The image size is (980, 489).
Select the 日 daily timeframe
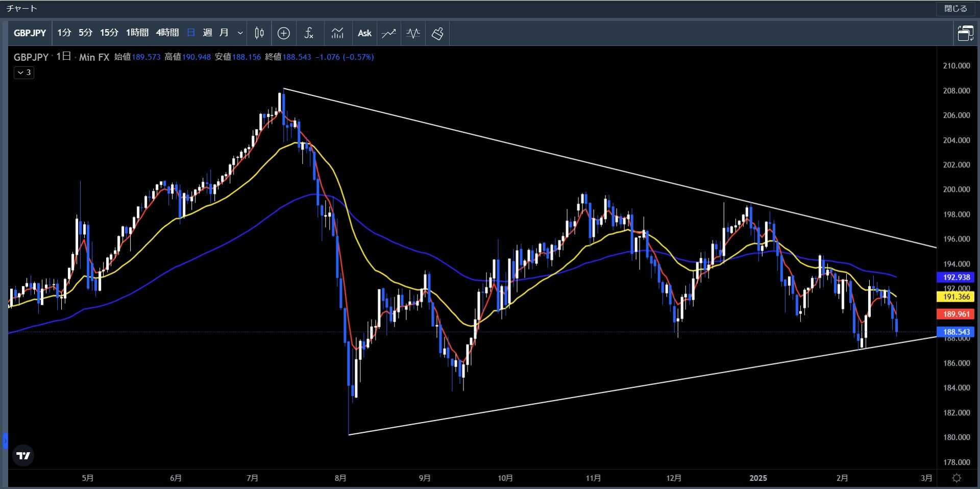[x=191, y=33]
